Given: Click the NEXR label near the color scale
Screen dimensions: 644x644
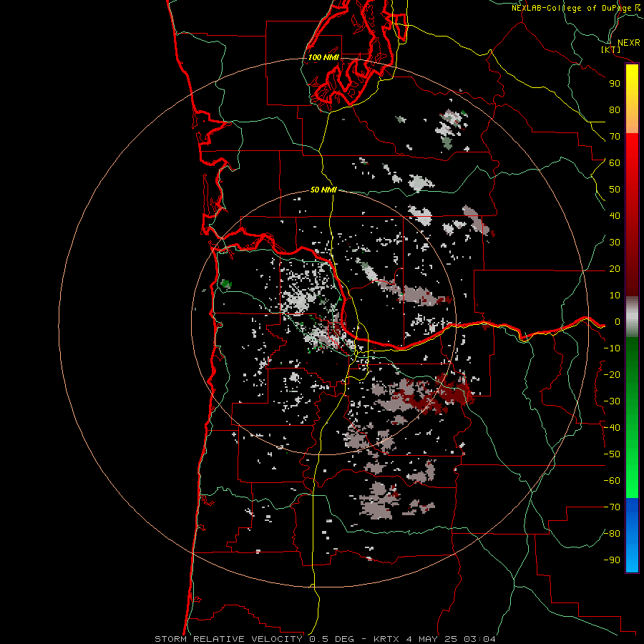Looking at the screenshot, I should [628, 43].
